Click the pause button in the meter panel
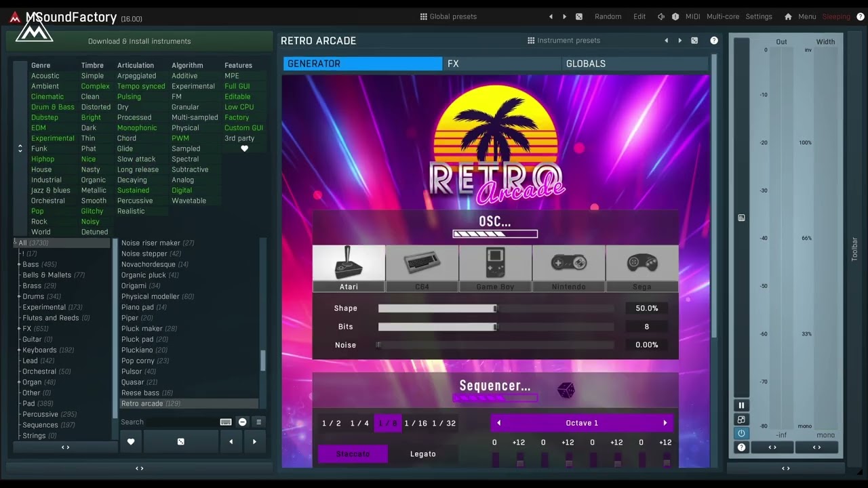The width and height of the screenshot is (868, 488). pyautogui.click(x=741, y=405)
